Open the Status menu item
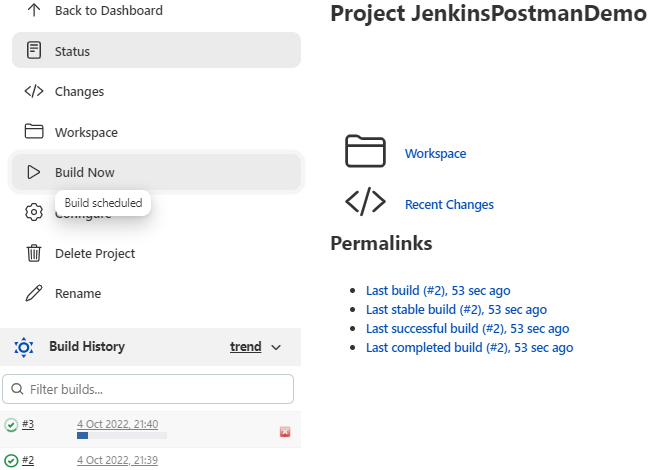The height and width of the screenshot is (470, 649). coord(156,50)
